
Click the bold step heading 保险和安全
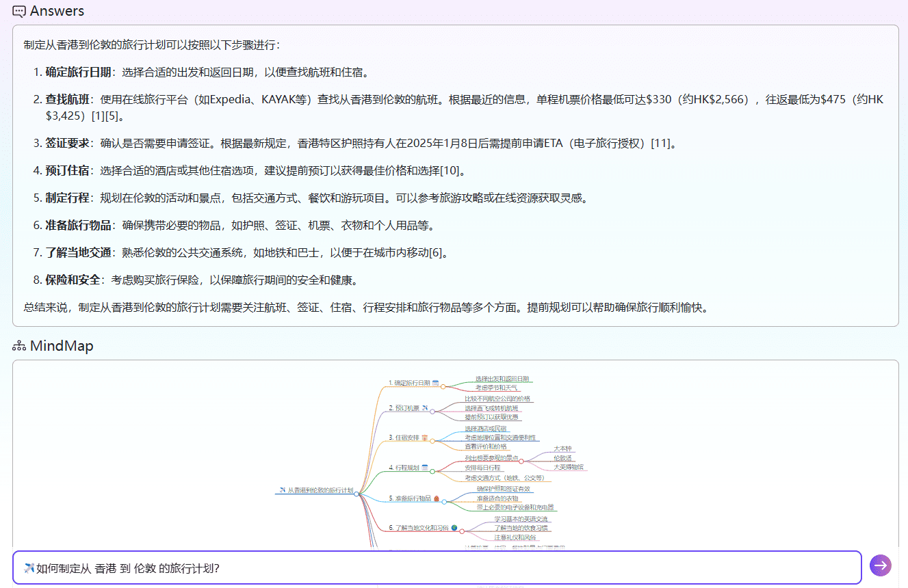(73, 280)
